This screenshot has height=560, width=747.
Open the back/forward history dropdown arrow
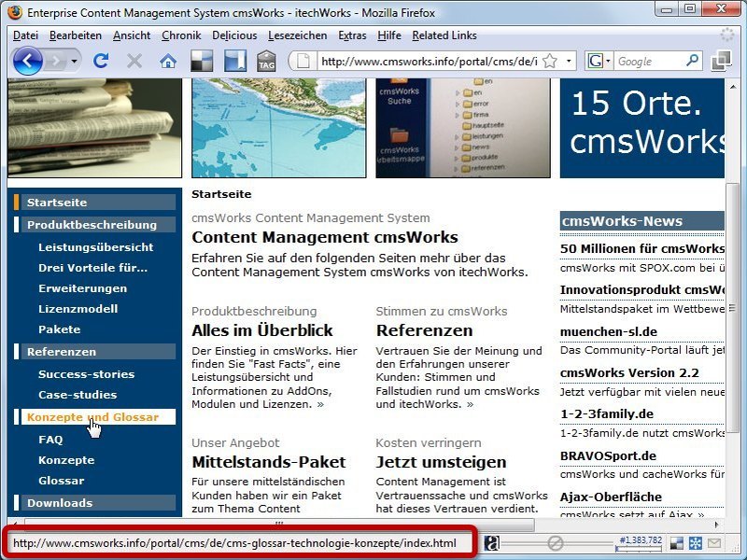pyautogui.click(x=74, y=61)
